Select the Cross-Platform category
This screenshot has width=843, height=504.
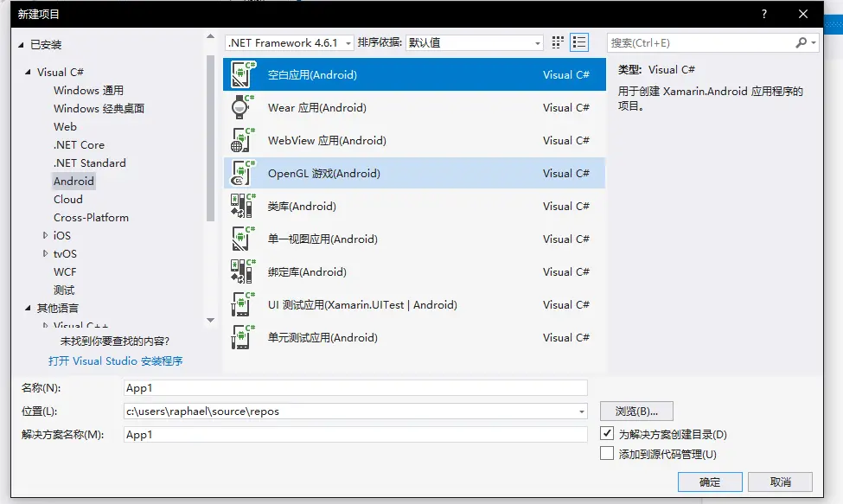[92, 218]
